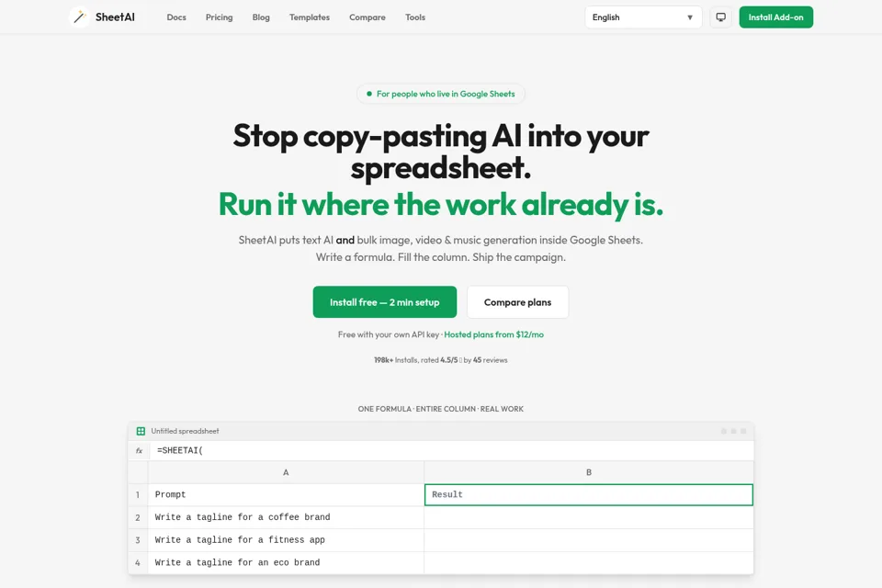
Task: Select row 3 header number
Action: coord(138,540)
